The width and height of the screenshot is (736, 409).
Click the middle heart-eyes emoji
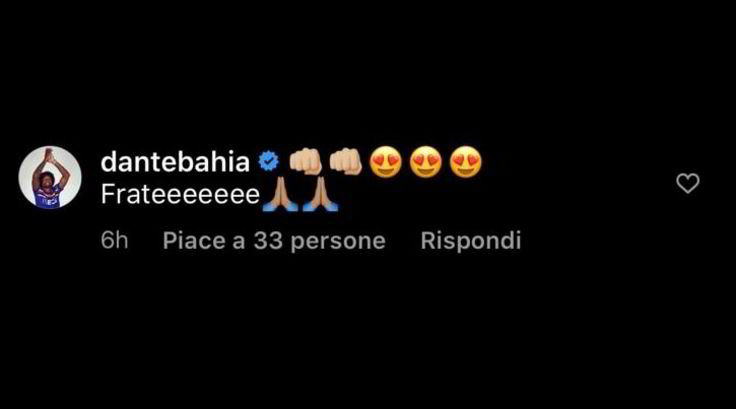pyautogui.click(x=426, y=162)
